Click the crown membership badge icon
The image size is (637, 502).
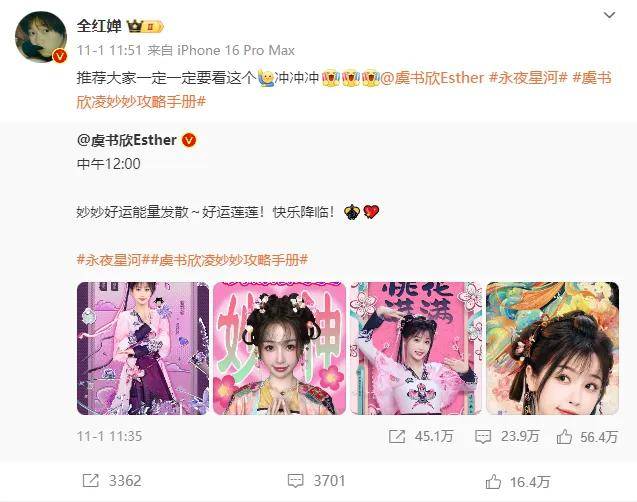pos(145,27)
